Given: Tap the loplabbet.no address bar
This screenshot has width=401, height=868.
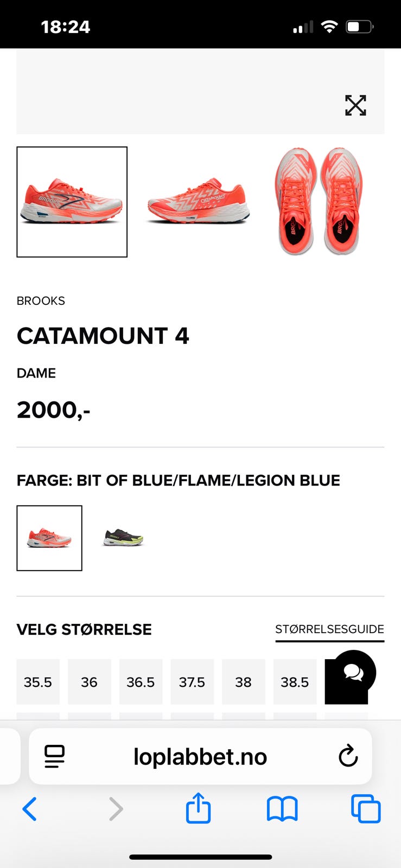Looking at the screenshot, I should click(201, 756).
